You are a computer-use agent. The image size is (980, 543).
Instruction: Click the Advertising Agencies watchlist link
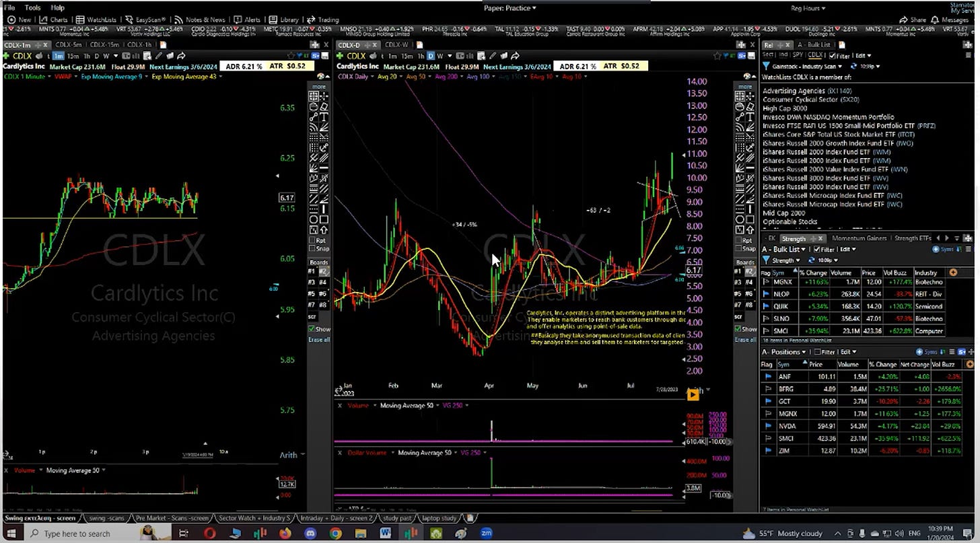[794, 91]
